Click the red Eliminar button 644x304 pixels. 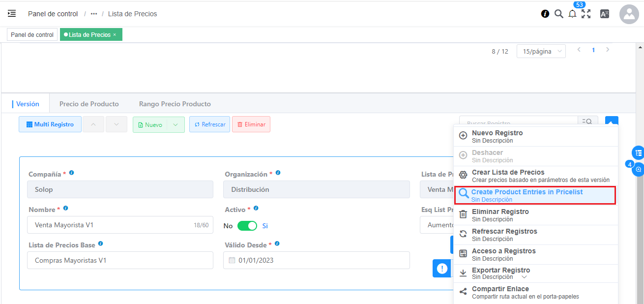tap(251, 124)
